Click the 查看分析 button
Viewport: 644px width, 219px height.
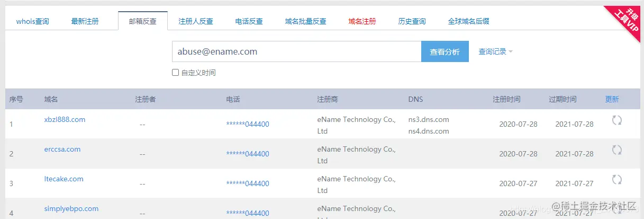coord(445,52)
